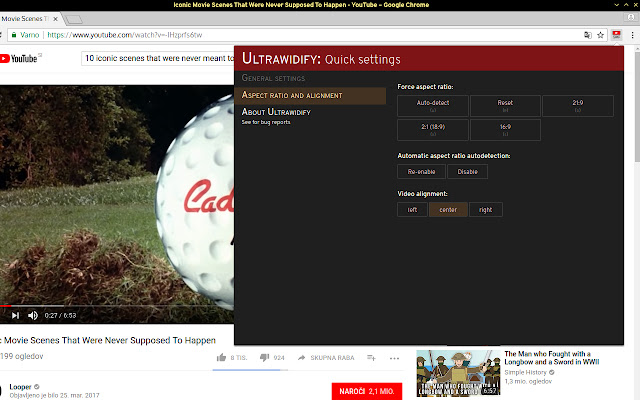Open Chrome three-dot menu
This screenshot has width=640, height=400.
pos(632,35)
